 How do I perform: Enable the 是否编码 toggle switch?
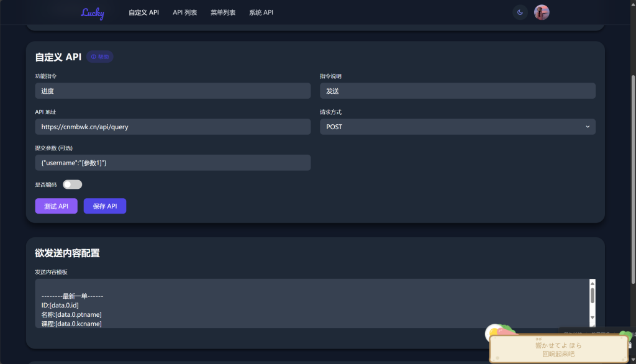point(72,184)
